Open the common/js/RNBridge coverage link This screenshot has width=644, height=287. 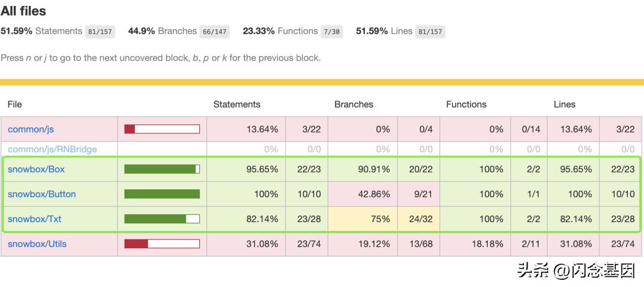[x=52, y=149]
